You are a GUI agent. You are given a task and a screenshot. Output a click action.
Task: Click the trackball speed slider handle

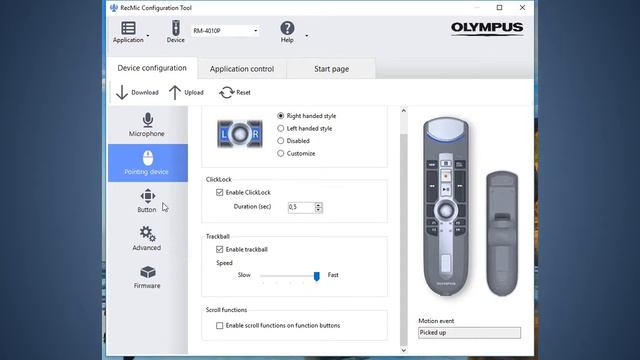316,276
